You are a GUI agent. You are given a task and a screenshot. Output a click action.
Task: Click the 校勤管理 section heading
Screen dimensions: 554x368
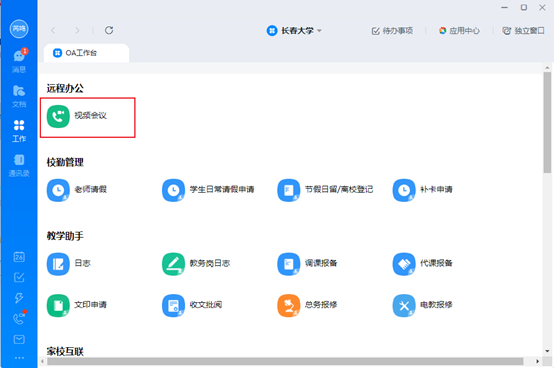65,162
